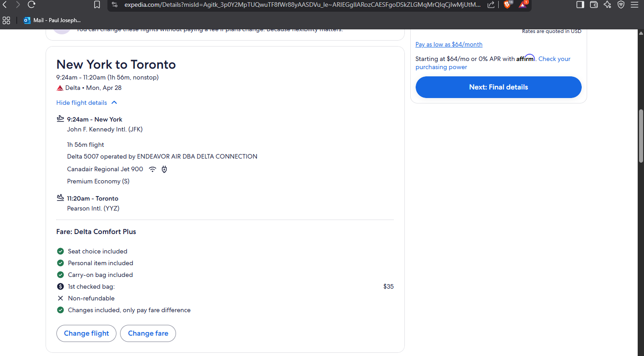The height and width of the screenshot is (356, 644).
Task: Toggle the browser sidebar panel
Action: (580, 5)
